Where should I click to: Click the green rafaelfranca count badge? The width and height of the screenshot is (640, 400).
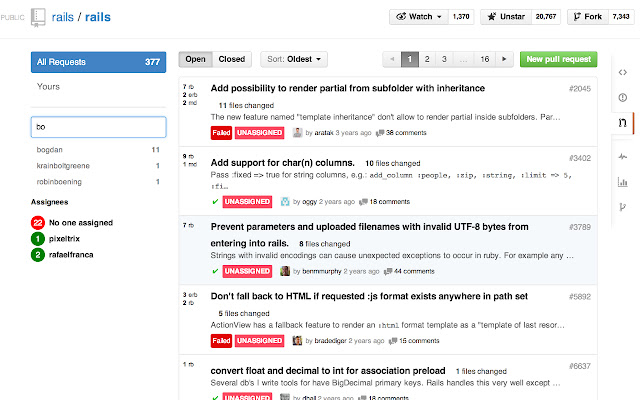coord(38,255)
